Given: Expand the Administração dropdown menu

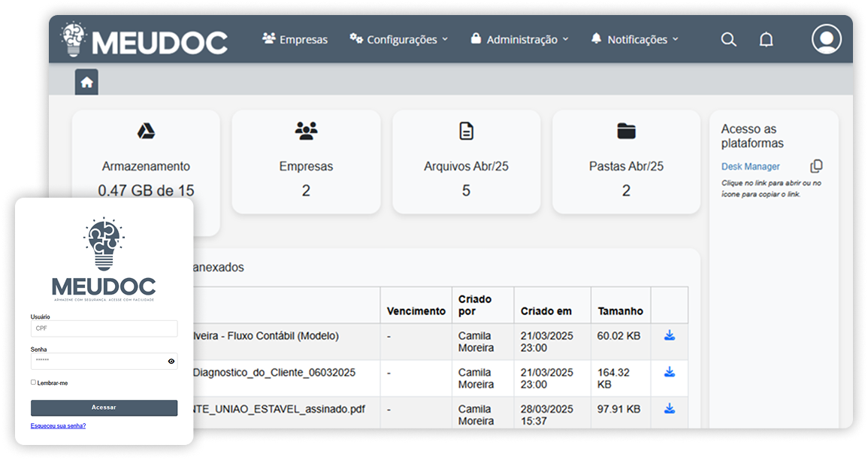Looking at the screenshot, I should coord(519,39).
